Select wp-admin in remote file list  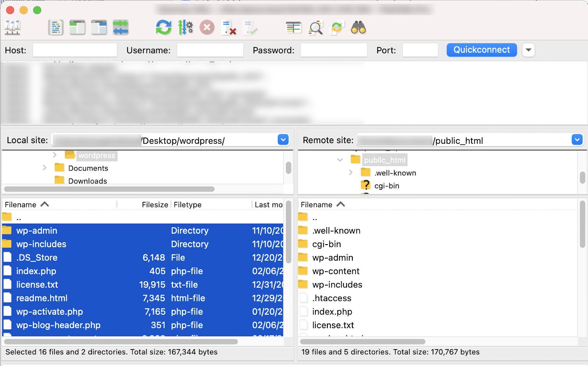437,258
